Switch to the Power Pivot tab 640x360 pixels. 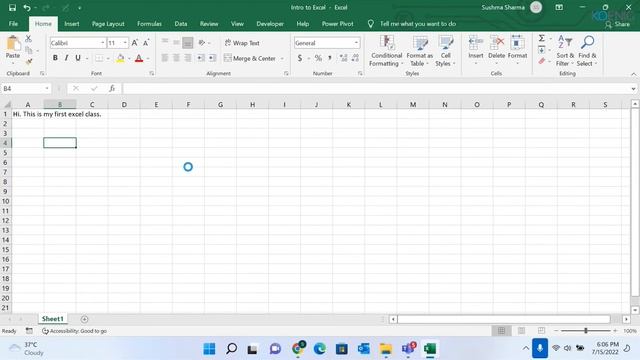338,24
